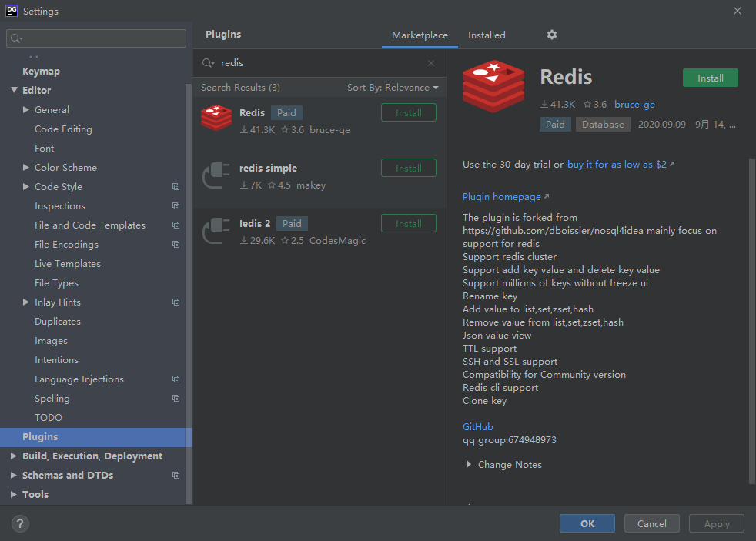Click the Database tag in details
The width and height of the screenshot is (756, 541).
click(603, 125)
